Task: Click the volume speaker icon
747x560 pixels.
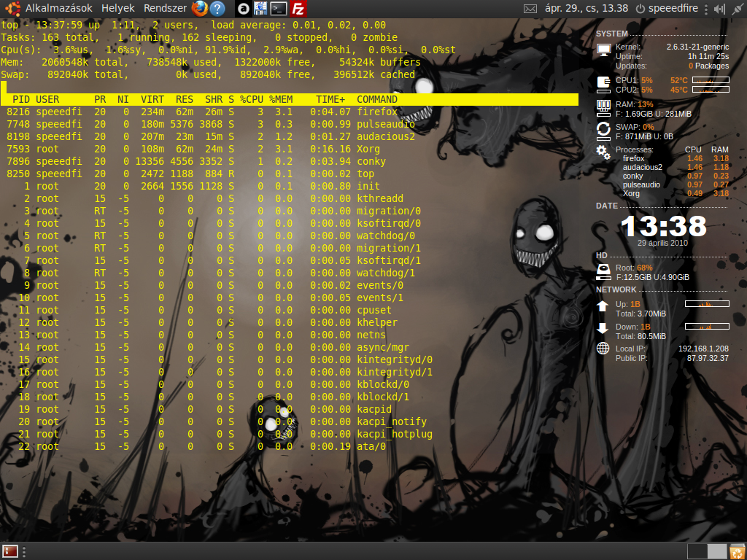Action: point(719,9)
